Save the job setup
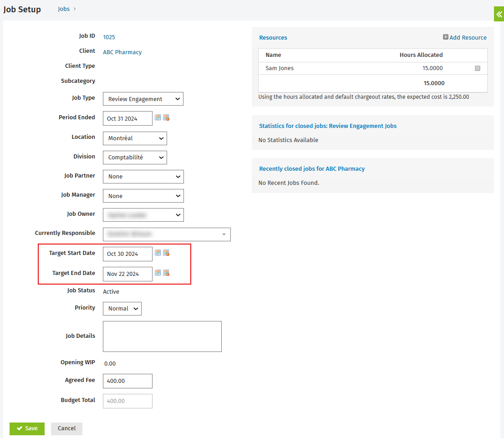The width and height of the screenshot is (504, 438). pyautogui.click(x=27, y=429)
